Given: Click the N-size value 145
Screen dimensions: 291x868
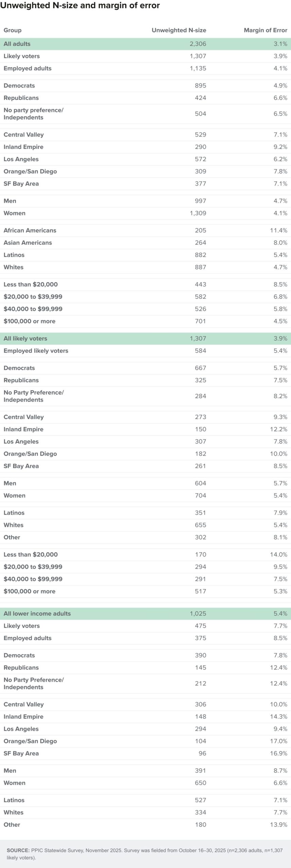Looking at the screenshot, I should click(x=200, y=667).
